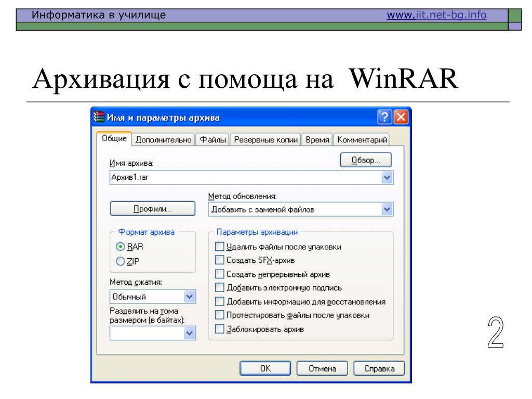The width and height of the screenshot is (532, 399).
Task: Click the Обычный compression combo box
Action: [x=153, y=297]
